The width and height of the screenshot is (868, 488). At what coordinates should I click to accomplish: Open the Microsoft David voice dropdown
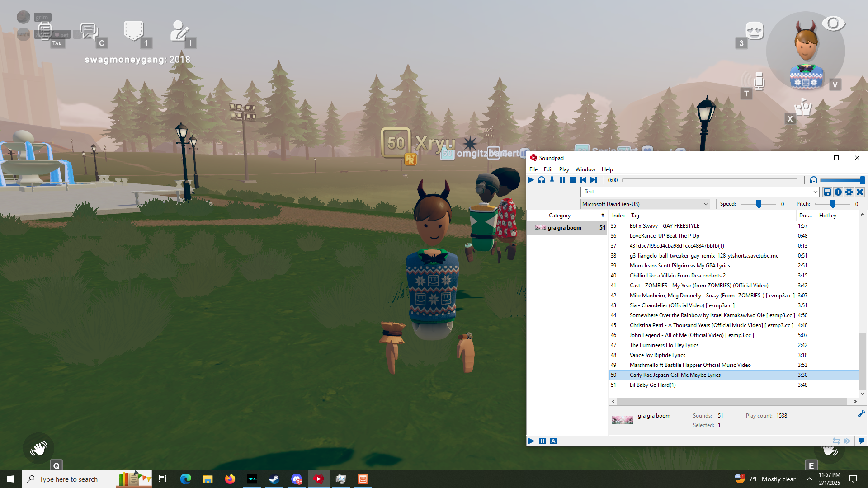645,204
